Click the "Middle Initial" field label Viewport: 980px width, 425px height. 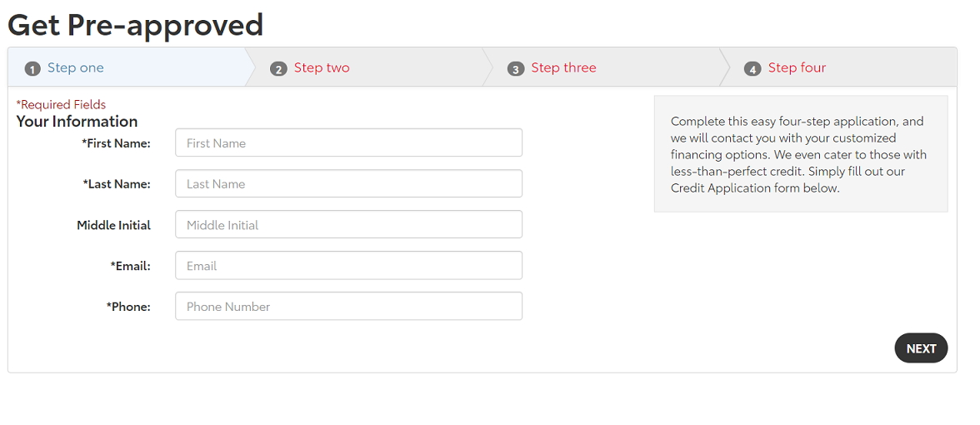pyautogui.click(x=113, y=225)
